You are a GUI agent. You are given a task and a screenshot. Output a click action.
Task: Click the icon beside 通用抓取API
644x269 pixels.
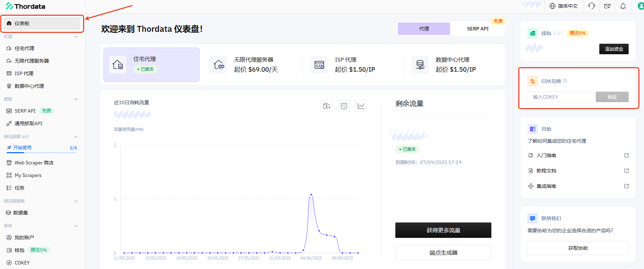[x=9, y=123]
